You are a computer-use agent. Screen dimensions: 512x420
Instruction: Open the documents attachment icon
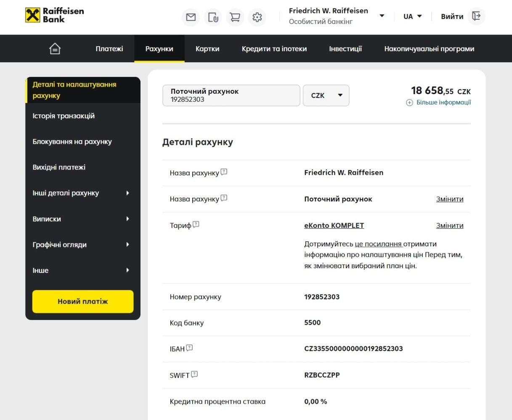point(213,17)
